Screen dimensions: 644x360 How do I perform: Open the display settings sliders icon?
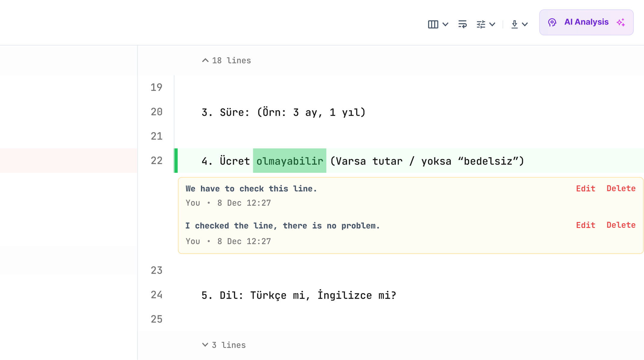click(x=481, y=24)
